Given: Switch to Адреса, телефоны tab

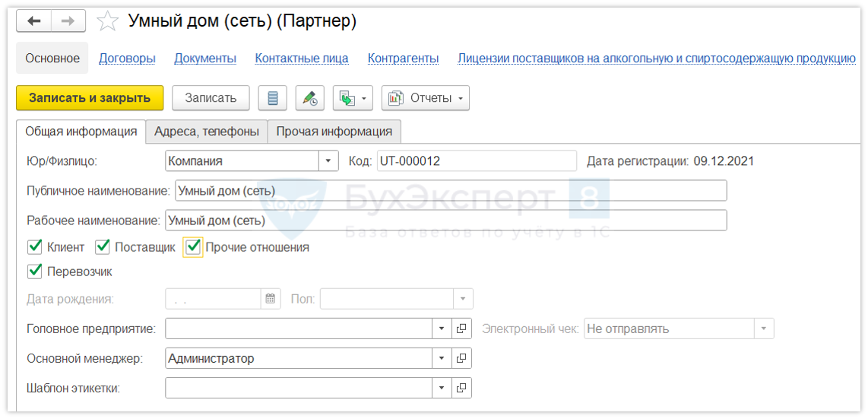Looking at the screenshot, I should [207, 132].
